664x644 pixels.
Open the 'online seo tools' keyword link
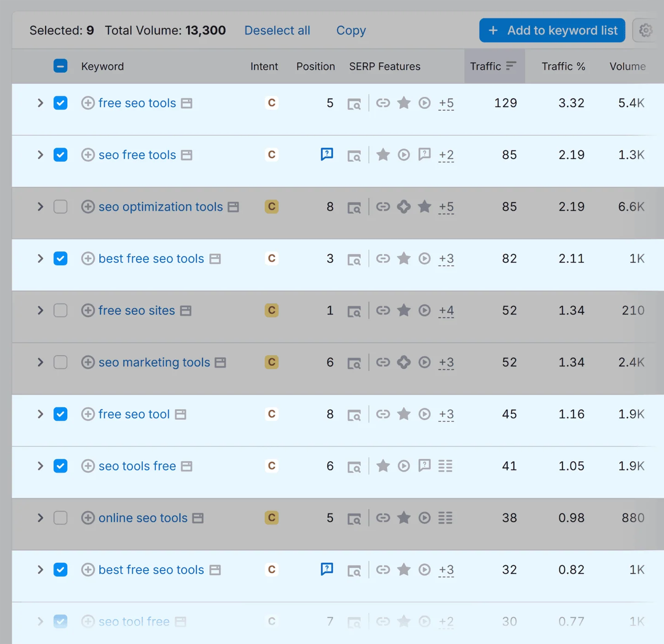coord(143,518)
